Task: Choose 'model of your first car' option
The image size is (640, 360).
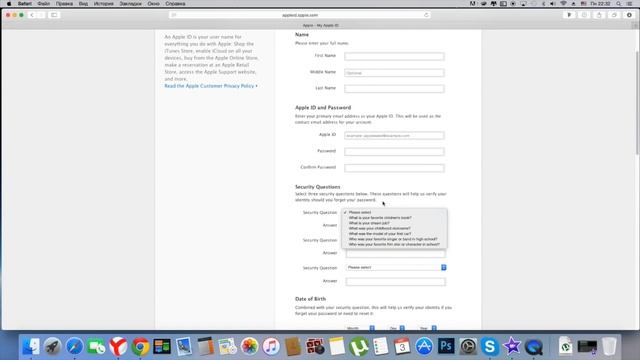Action: 394,234
